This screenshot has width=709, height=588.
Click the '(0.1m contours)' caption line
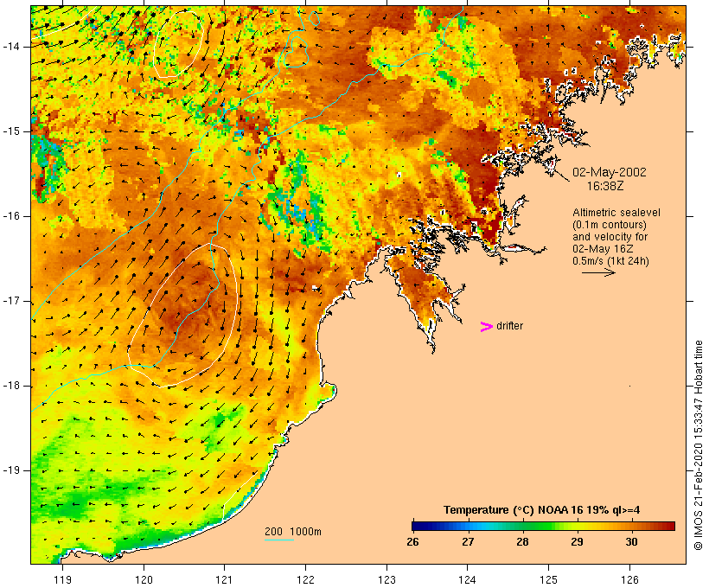pos(610,225)
